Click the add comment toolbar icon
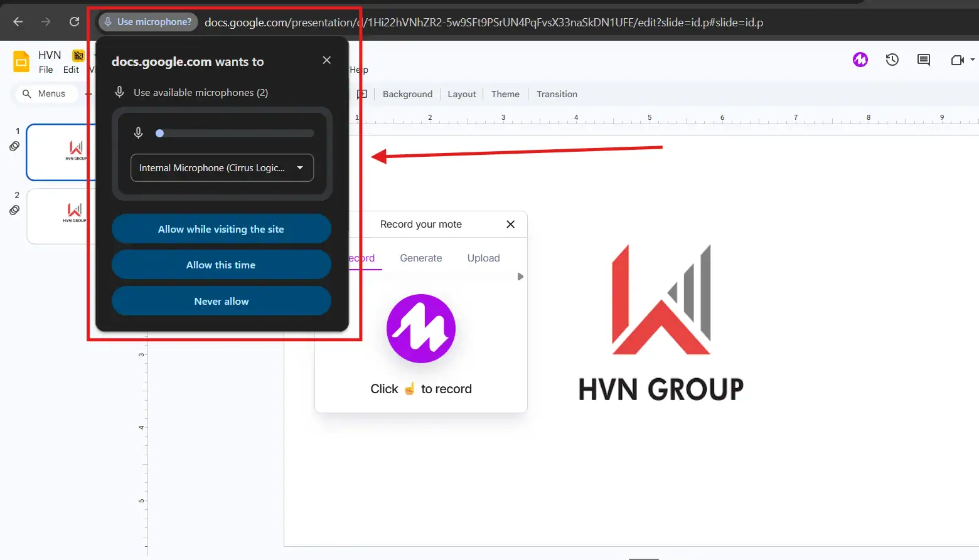Viewport: 979px width, 560px height. [362, 94]
